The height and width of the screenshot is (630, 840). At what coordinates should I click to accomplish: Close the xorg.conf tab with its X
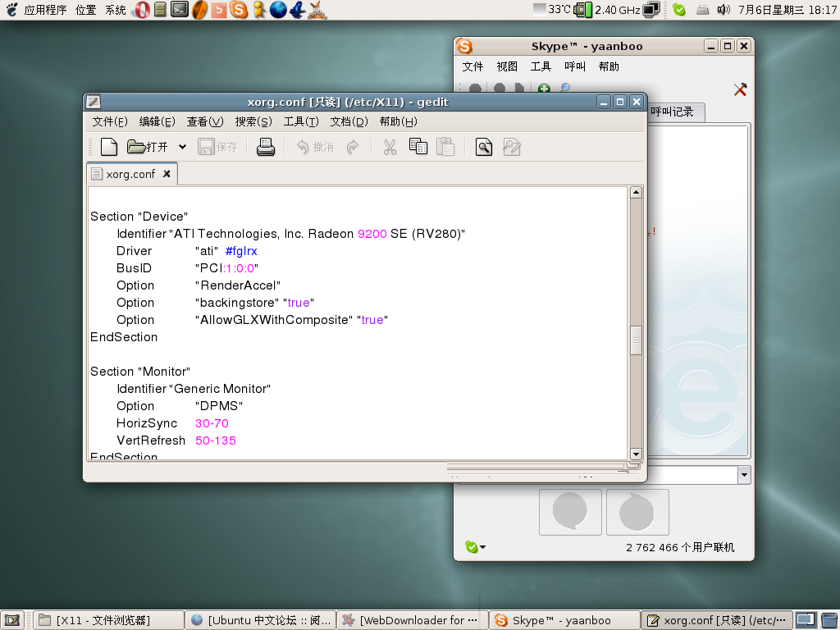tap(167, 174)
